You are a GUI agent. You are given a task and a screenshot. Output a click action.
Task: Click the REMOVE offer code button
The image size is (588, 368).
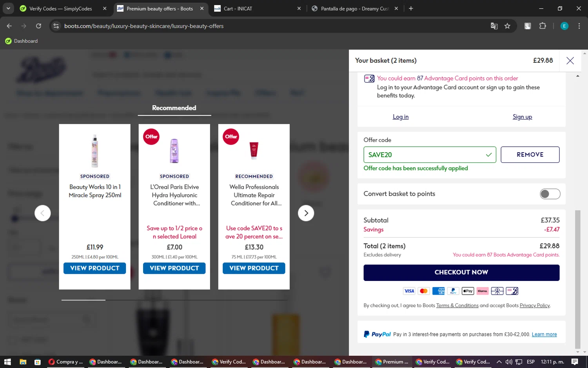pos(530,155)
